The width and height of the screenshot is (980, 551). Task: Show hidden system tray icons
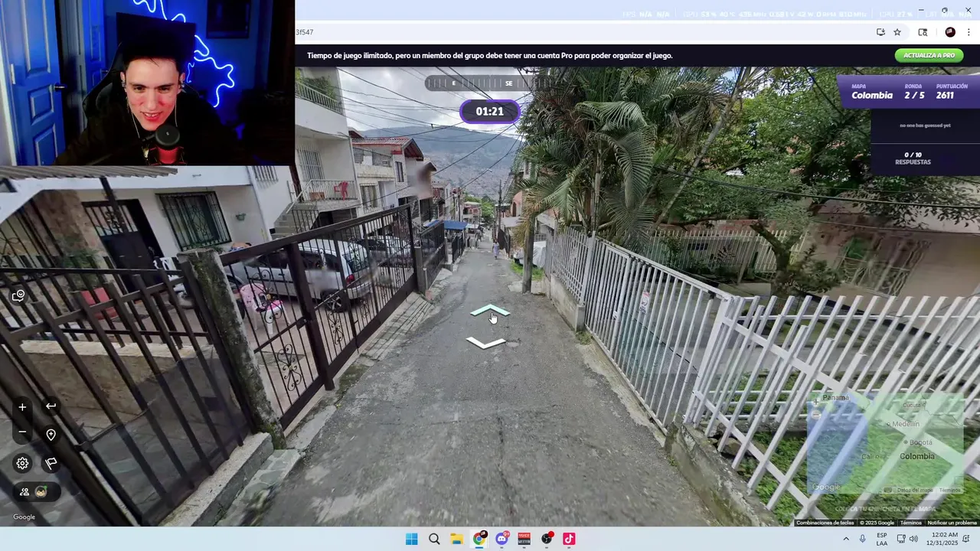[846, 539]
